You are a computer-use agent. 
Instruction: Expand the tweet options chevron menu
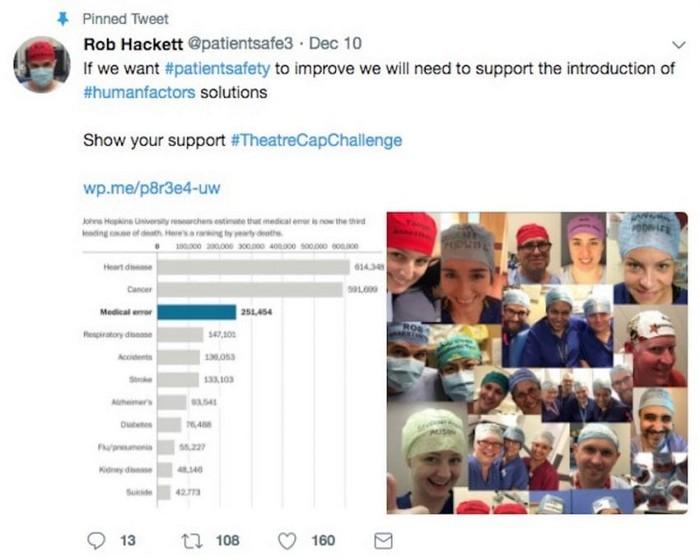point(678,45)
